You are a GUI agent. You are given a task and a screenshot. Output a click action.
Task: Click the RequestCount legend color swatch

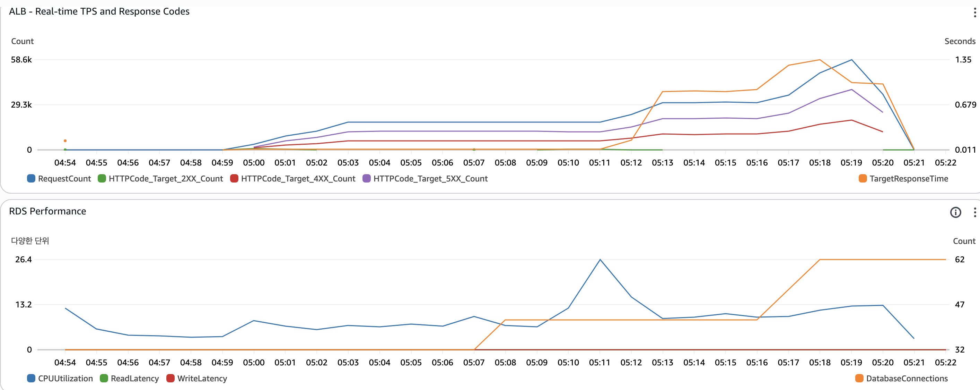[x=31, y=178]
